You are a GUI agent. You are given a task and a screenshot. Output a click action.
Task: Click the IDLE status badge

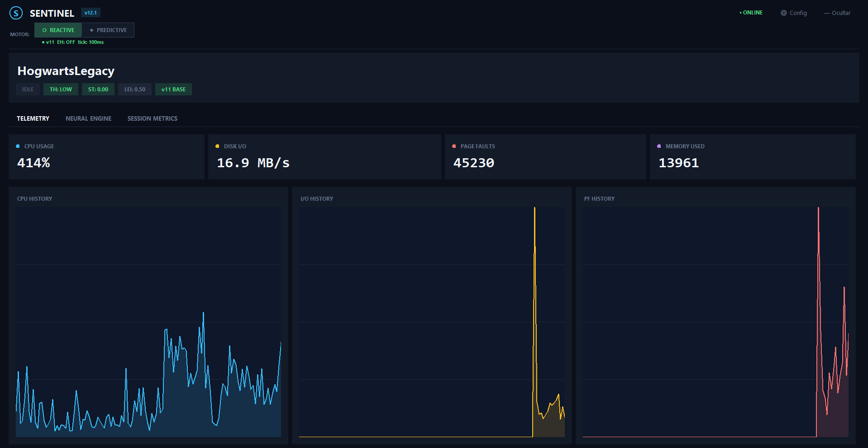(28, 90)
